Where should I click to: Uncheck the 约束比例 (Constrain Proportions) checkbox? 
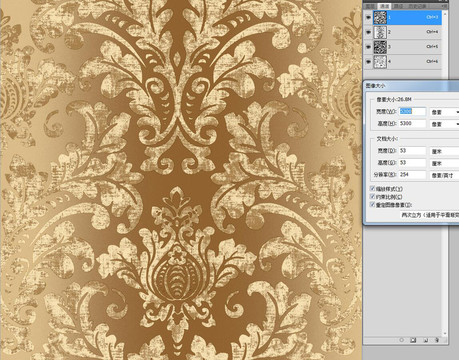[372, 197]
